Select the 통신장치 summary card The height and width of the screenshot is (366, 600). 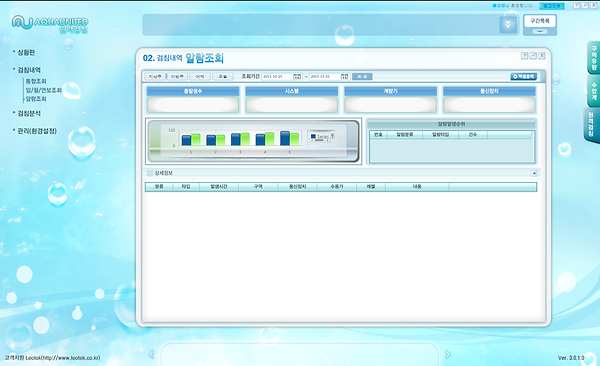(489, 100)
